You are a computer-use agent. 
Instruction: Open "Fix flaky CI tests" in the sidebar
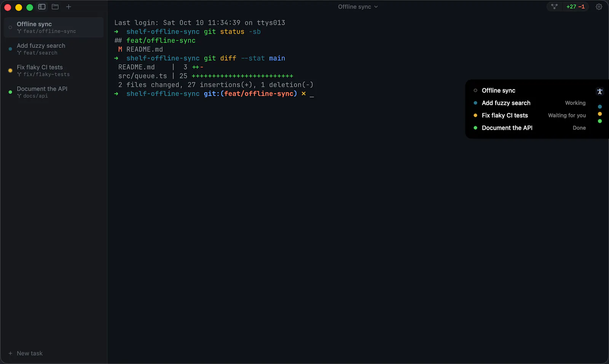coord(54,70)
